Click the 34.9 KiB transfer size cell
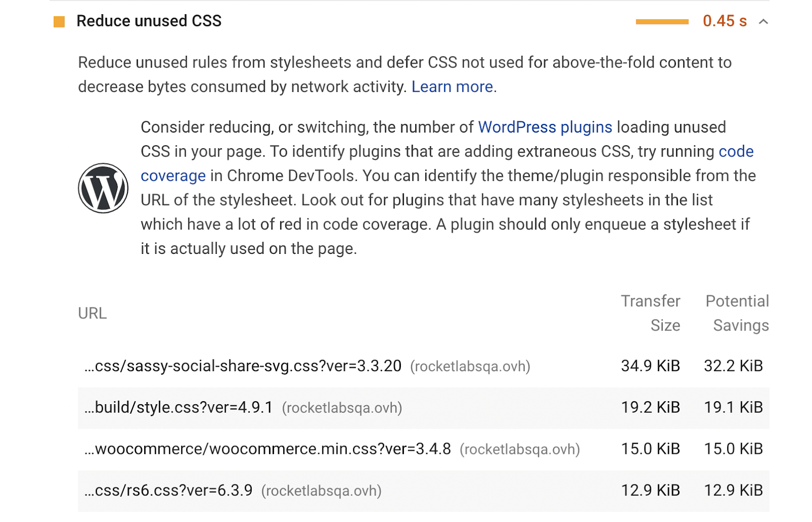812x522 pixels. click(650, 366)
